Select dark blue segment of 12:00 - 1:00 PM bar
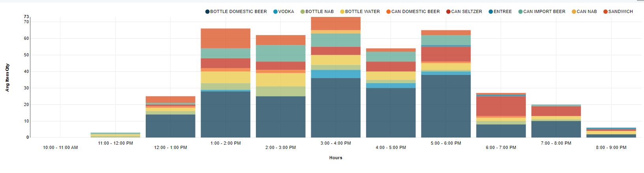 coord(171,126)
